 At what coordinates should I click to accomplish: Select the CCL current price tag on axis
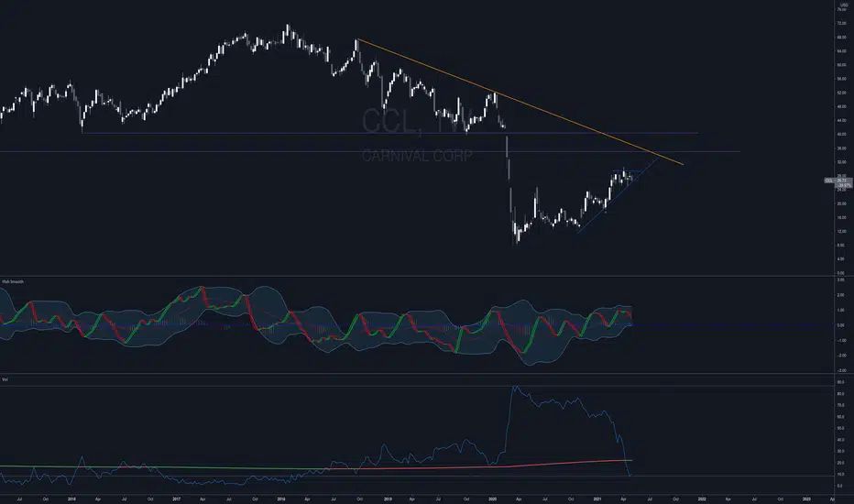tap(838, 181)
